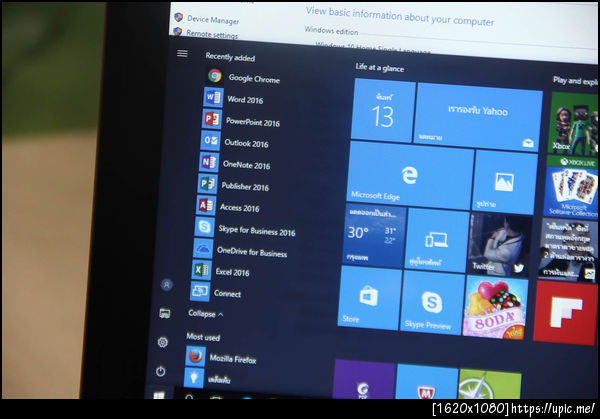
Task: Open the Connect app
Action: pyautogui.click(x=216, y=293)
